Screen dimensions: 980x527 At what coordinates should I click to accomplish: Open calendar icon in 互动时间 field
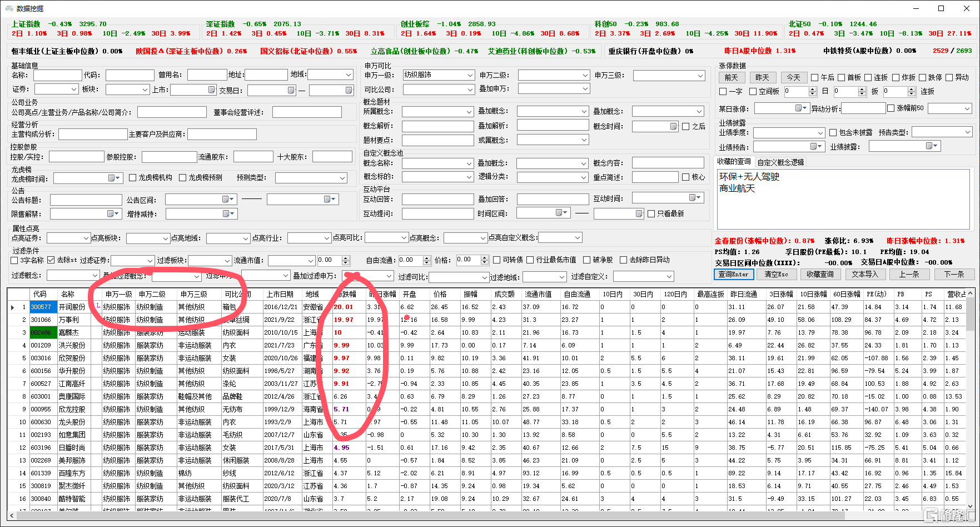(695, 198)
